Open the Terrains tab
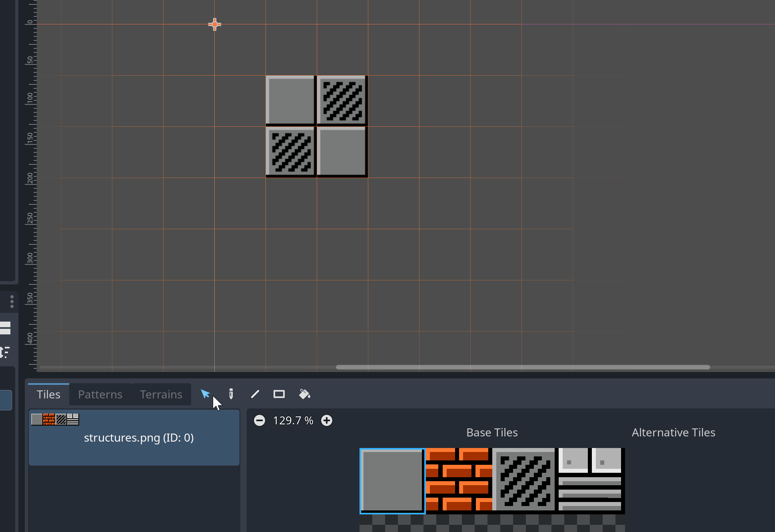The width and height of the screenshot is (775, 532). (x=160, y=394)
